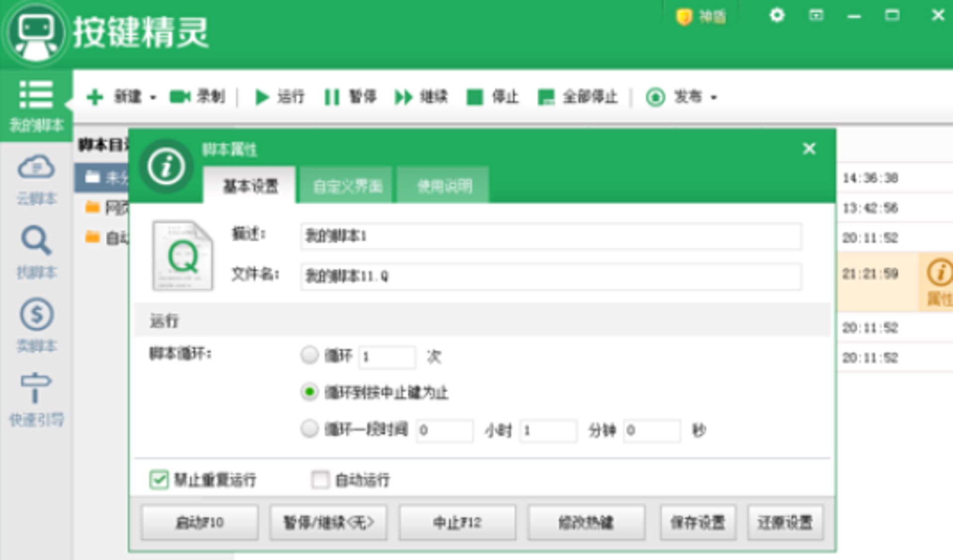Click 暂停 pause button
Viewport: 953px width, 560px height.
350,96
